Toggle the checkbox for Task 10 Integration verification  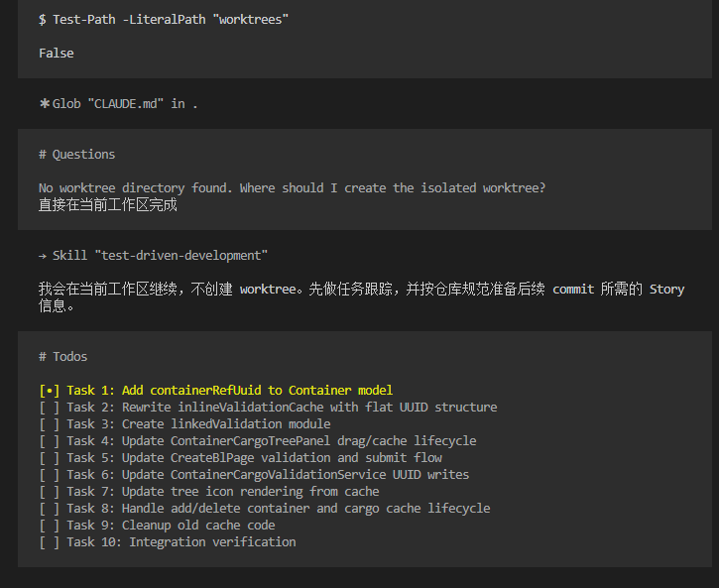49,542
